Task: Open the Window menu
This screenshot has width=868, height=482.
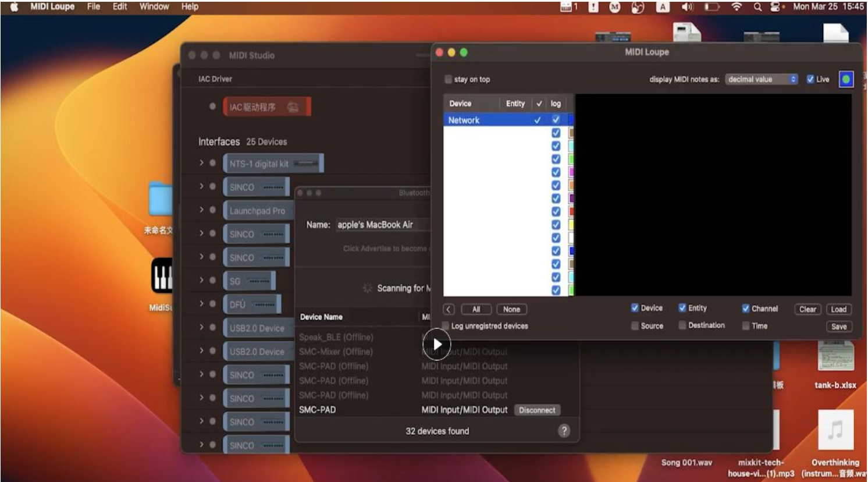Action: tap(154, 7)
